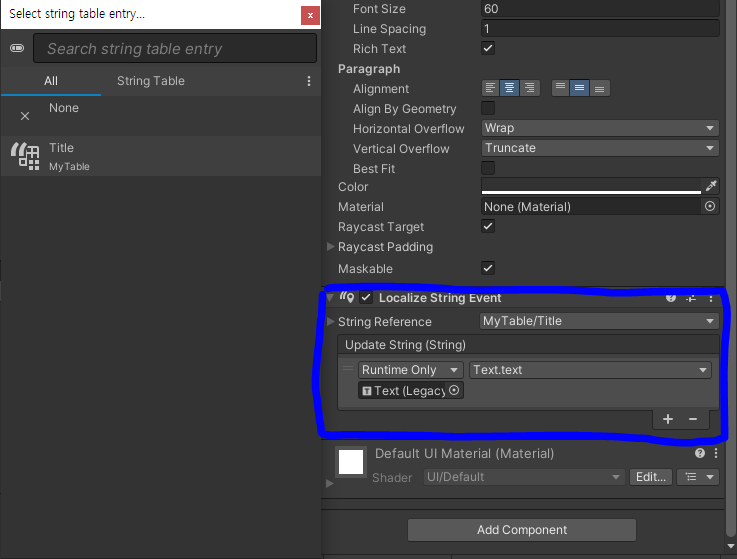Click the search mode icon beside search field
737x559 pixels.
[x=17, y=48]
